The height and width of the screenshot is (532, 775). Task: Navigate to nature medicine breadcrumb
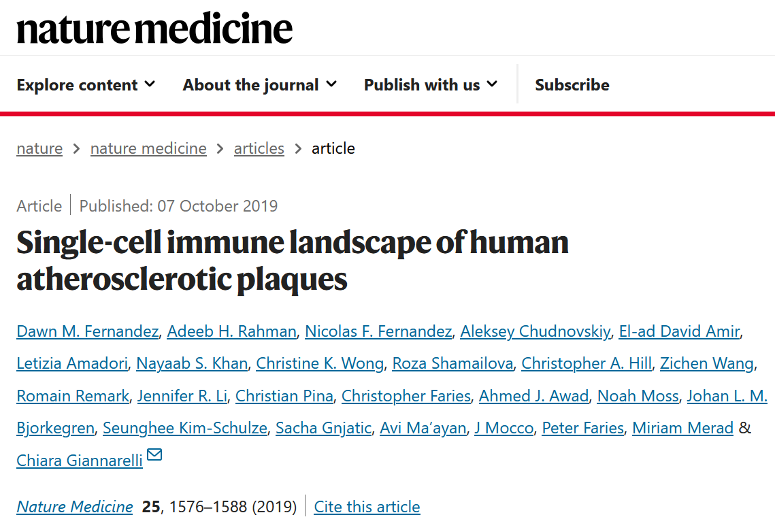(148, 148)
